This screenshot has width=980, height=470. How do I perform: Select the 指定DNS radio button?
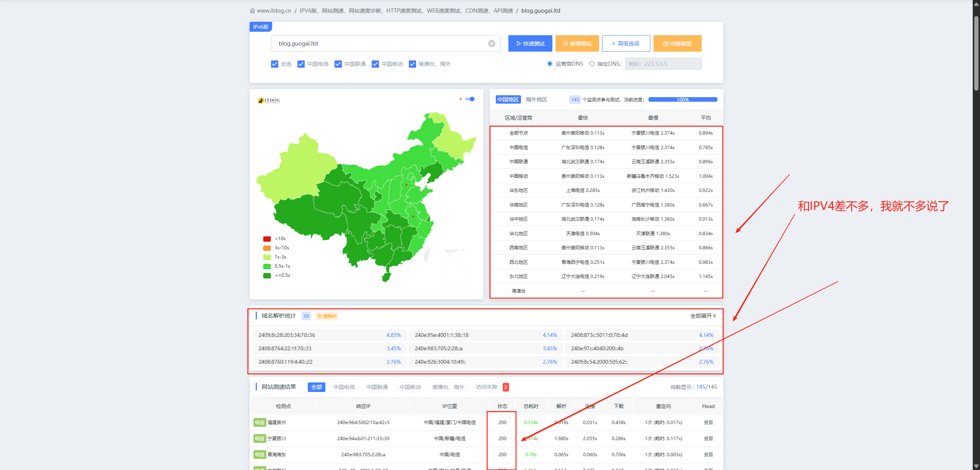pyautogui.click(x=592, y=64)
